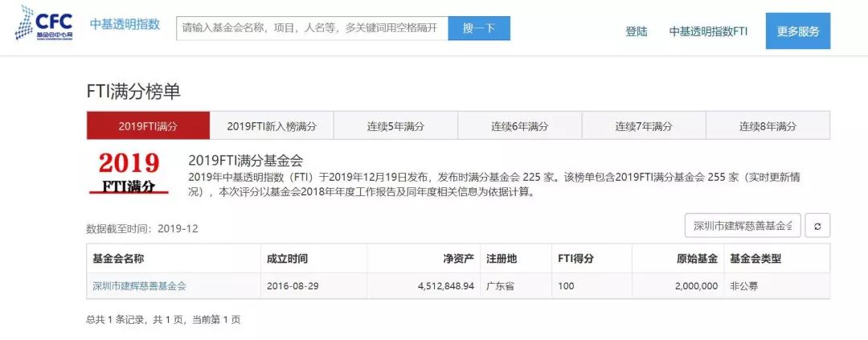Sort by 原始基金 column header
The height and width of the screenshot is (340, 868).
(x=678, y=259)
